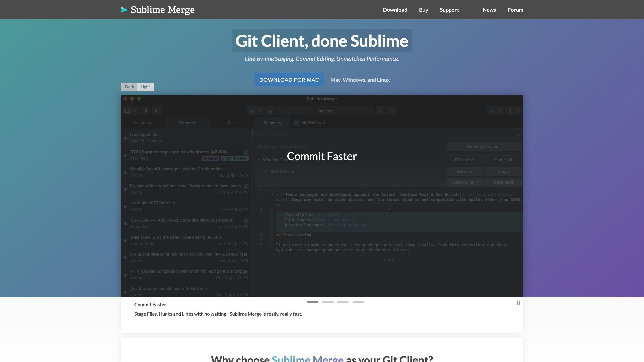Collapse the README.md file section
The height and width of the screenshot is (362, 644).
point(259,171)
